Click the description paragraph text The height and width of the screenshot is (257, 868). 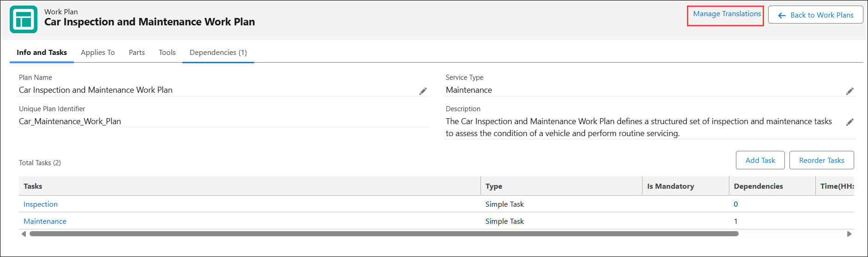(x=639, y=127)
